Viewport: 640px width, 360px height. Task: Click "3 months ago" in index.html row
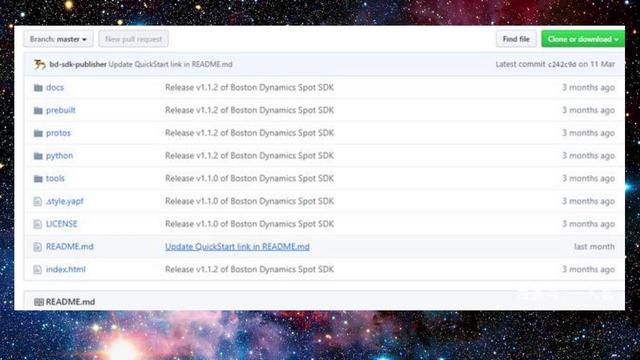tap(588, 269)
